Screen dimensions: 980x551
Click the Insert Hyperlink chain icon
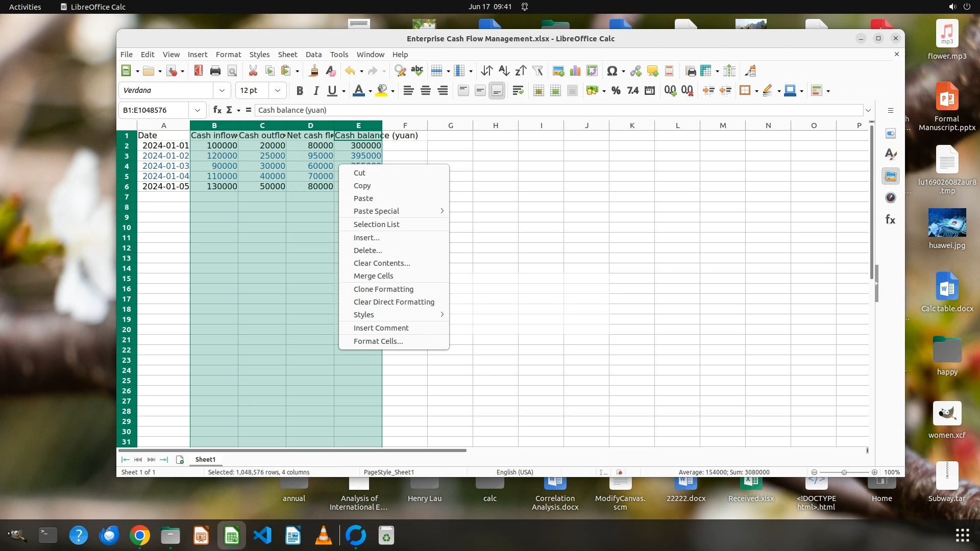tap(635, 71)
